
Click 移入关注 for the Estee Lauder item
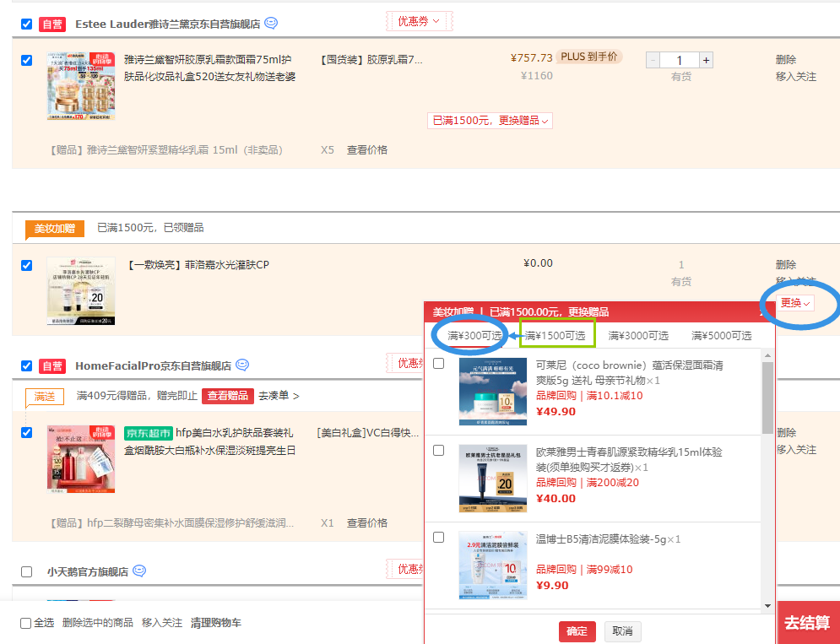796,77
